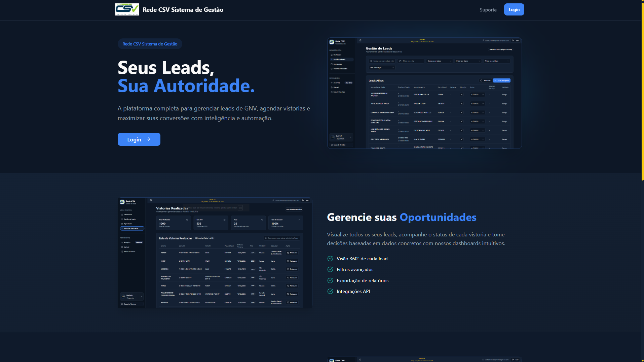Open the Suporte navigation item
644x362 pixels.
488,10
